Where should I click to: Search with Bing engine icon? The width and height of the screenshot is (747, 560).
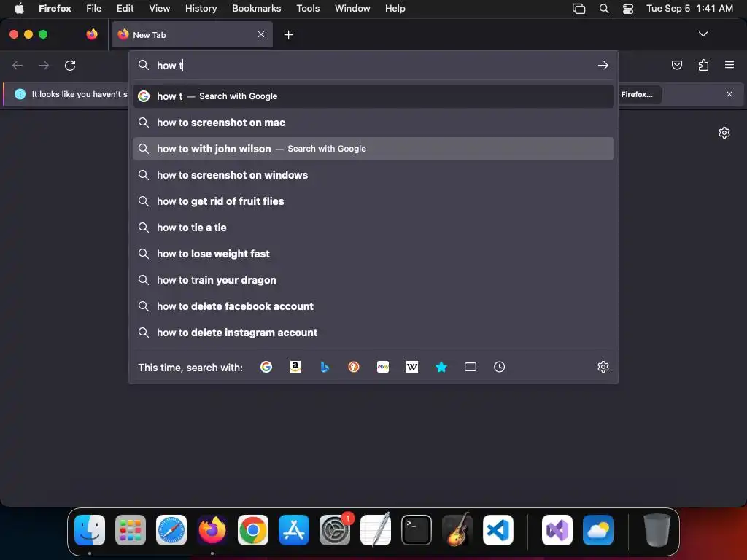pos(325,367)
